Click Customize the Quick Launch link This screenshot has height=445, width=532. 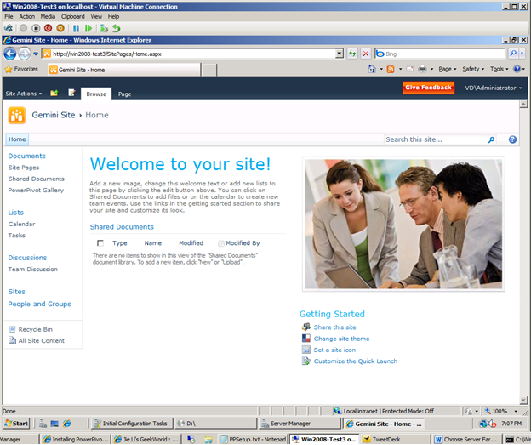pyautogui.click(x=355, y=361)
